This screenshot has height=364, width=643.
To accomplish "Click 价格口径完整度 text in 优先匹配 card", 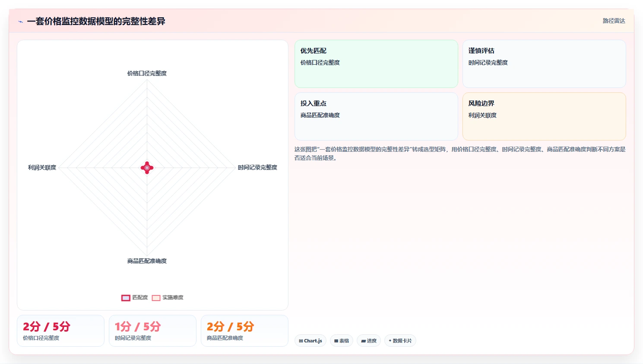I will click(x=320, y=63).
